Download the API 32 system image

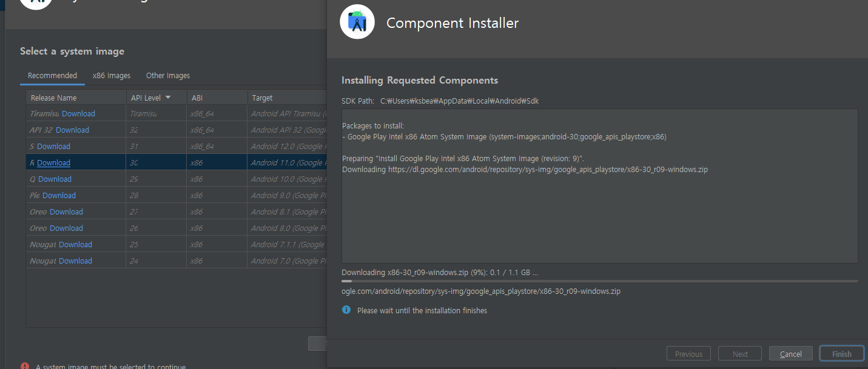[x=72, y=130]
